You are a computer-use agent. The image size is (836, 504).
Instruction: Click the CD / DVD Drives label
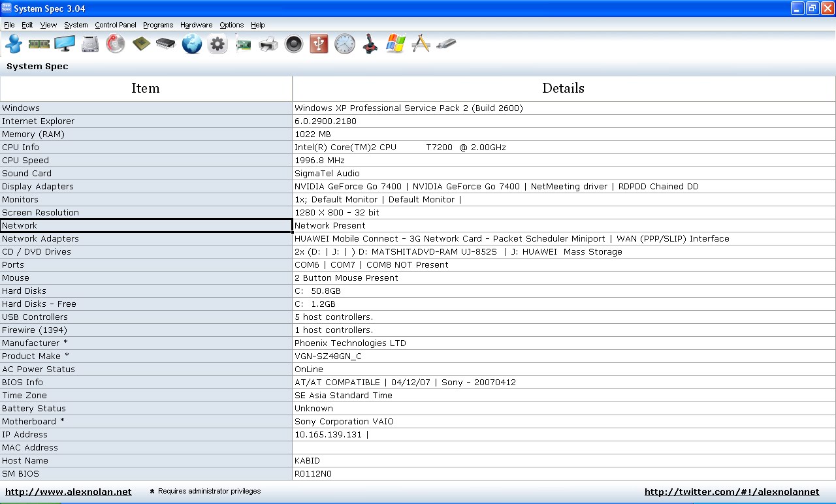click(x=37, y=252)
